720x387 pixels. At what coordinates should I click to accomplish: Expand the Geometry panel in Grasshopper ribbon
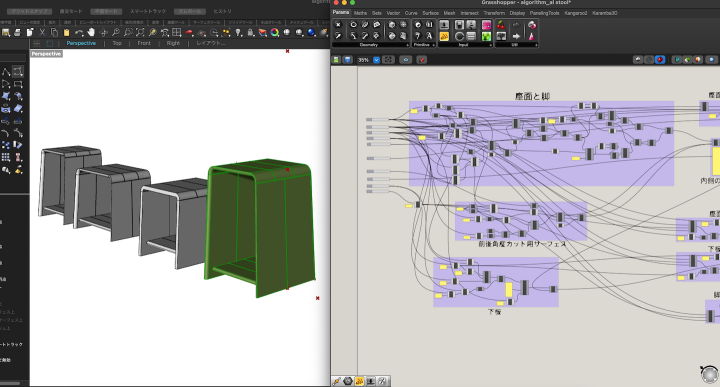[x=408, y=45]
